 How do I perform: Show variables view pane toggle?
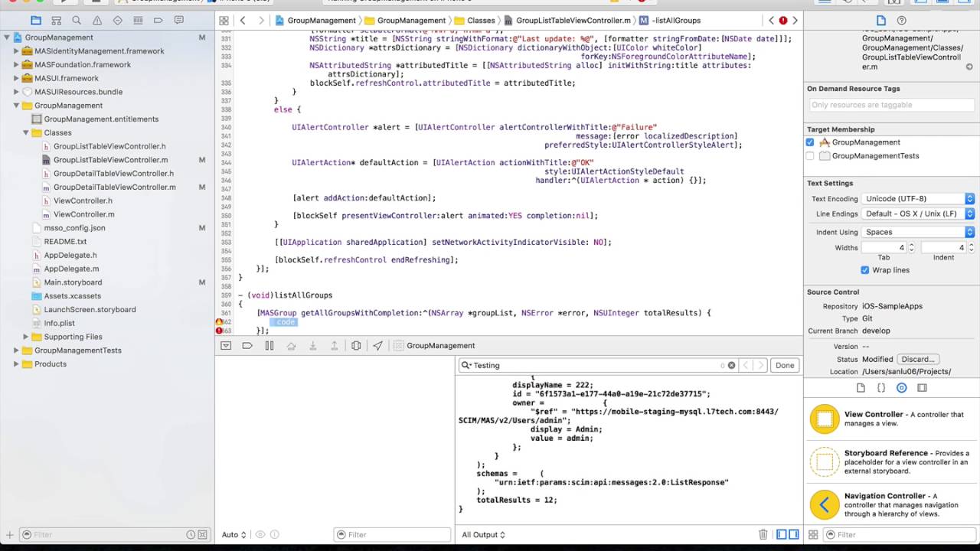(x=781, y=535)
